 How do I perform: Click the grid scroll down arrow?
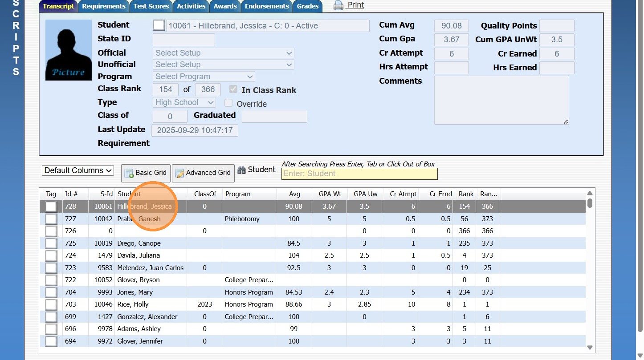[x=590, y=348]
